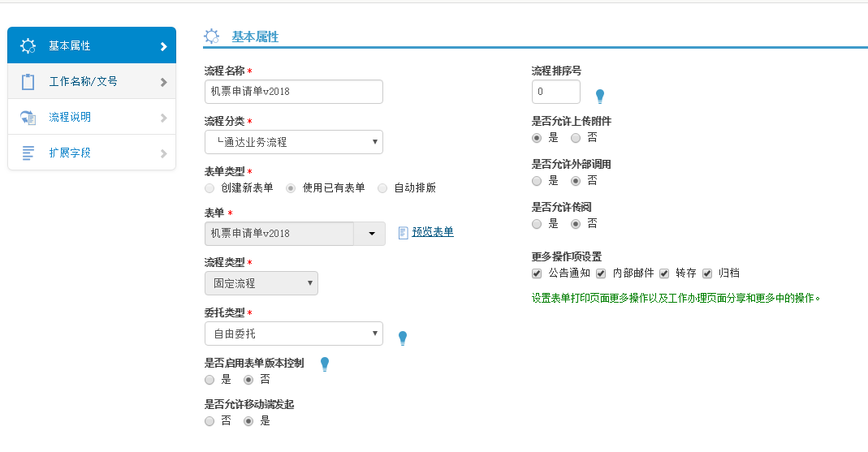
Task: Click the 预览表单 link
Action: coord(433,232)
